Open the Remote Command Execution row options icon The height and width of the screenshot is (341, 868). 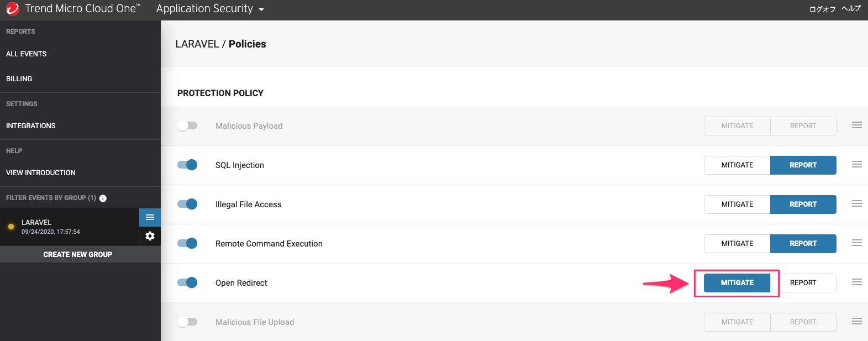(x=857, y=242)
